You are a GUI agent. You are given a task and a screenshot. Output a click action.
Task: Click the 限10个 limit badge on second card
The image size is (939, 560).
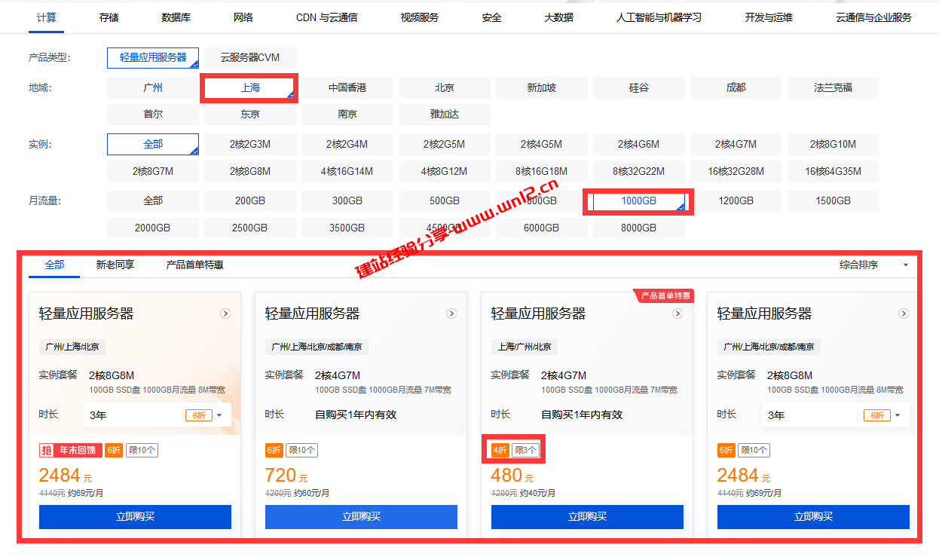pyautogui.click(x=302, y=449)
